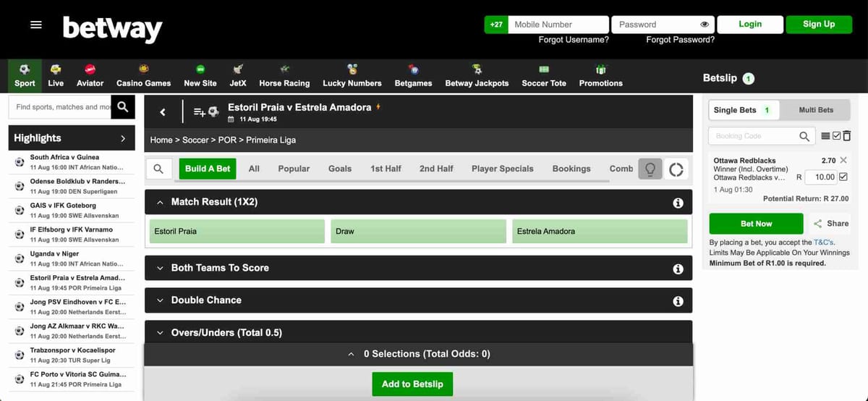
Task: Open the Sport section icon
Action: [25, 69]
